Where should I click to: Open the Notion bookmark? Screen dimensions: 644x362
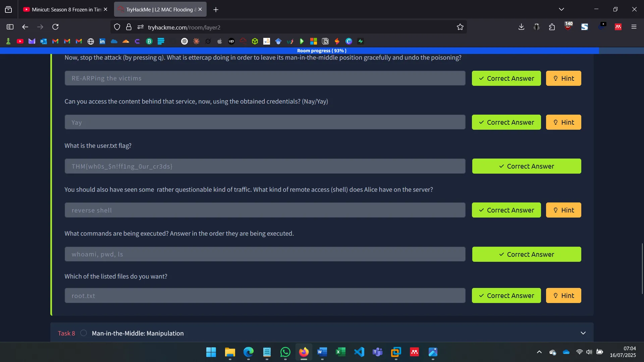pos(325,41)
